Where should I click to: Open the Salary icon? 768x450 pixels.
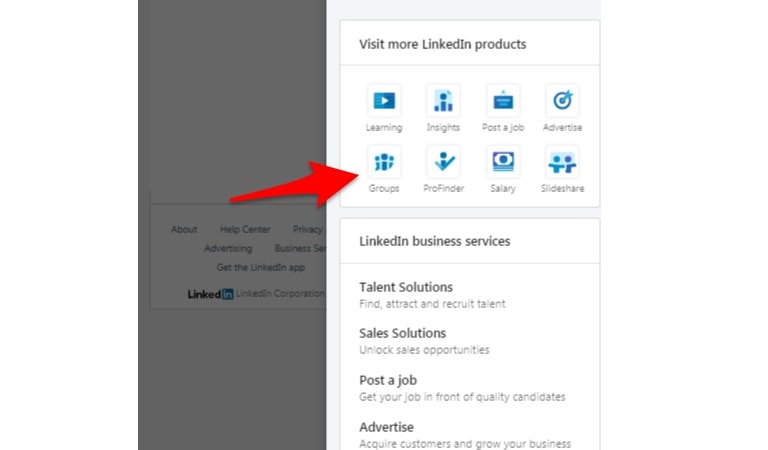pos(503,162)
